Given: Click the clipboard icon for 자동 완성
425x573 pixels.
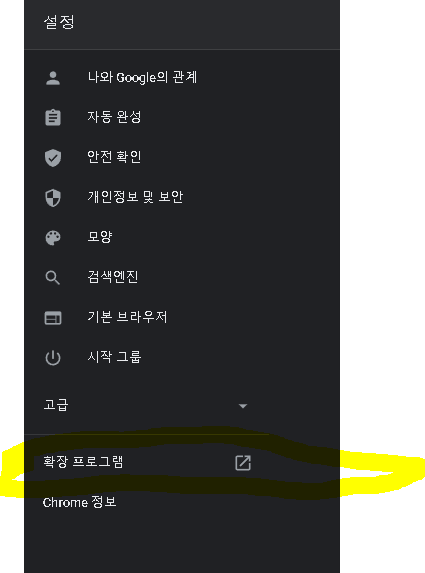Looking at the screenshot, I should [53, 118].
